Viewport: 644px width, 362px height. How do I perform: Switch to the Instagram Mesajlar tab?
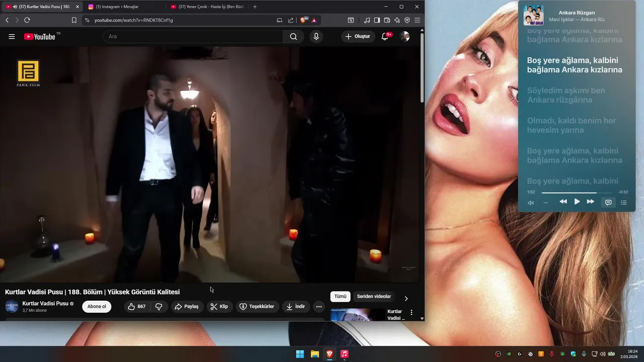124,7
